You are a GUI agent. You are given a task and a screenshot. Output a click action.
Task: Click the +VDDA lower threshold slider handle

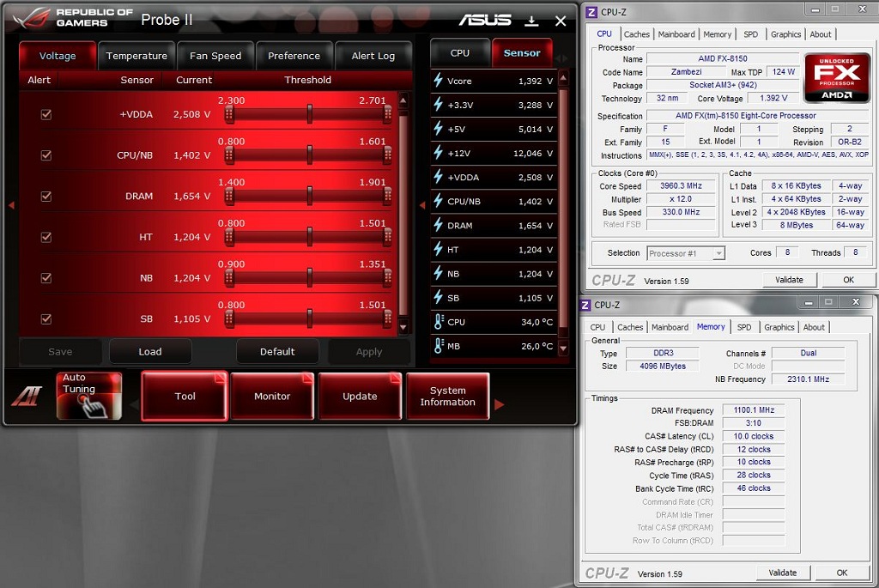click(228, 114)
